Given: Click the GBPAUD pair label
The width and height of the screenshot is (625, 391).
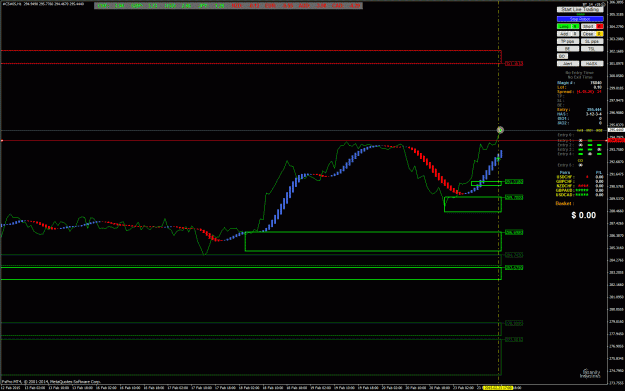Looking at the screenshot, I should (564, 191).
